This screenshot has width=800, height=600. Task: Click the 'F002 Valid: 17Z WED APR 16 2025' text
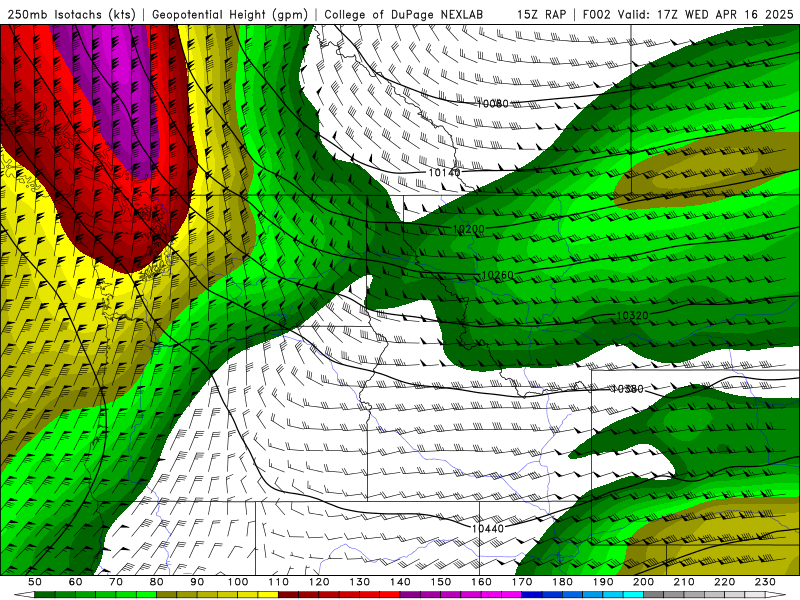click(688, 15)
